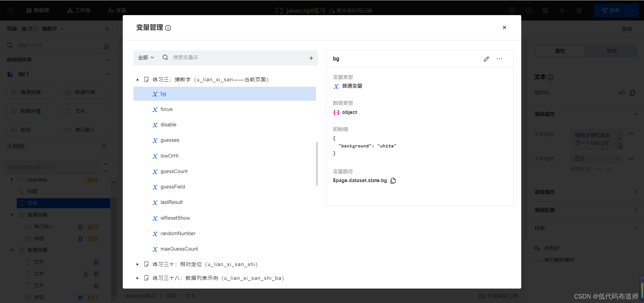This screenshot has width=644, height=303.
Task: Copy the variable path $page.dataset.state.bg
Action: (393, 181)
